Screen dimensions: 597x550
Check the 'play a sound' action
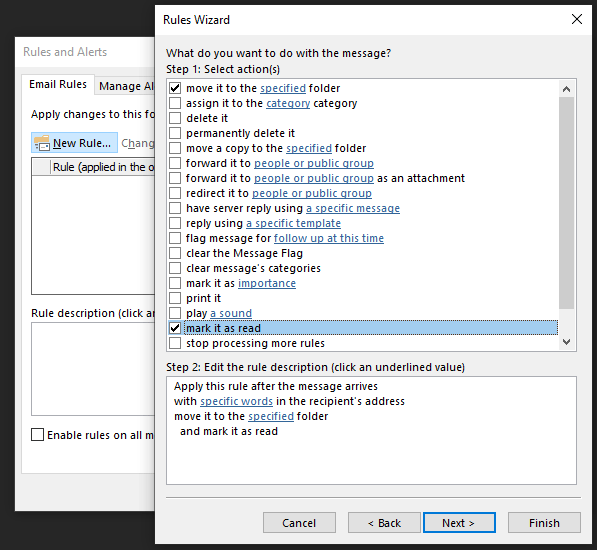pos(175,313)
